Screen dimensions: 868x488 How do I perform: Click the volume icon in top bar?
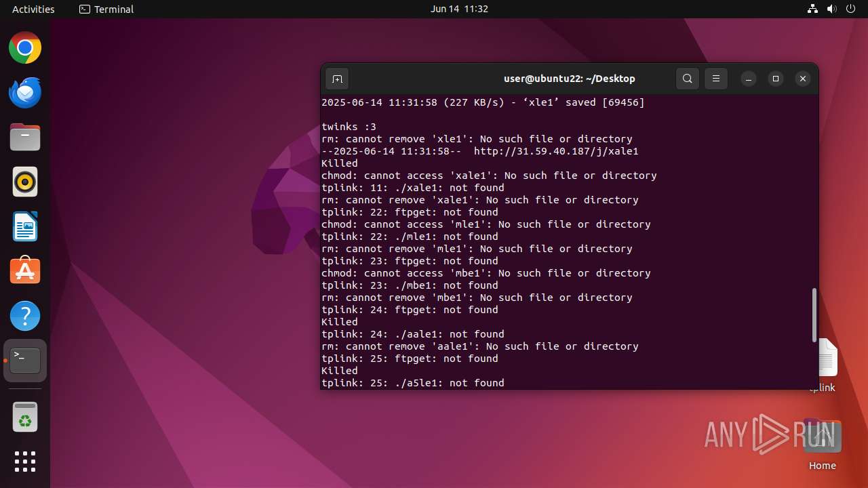(832, 9)
